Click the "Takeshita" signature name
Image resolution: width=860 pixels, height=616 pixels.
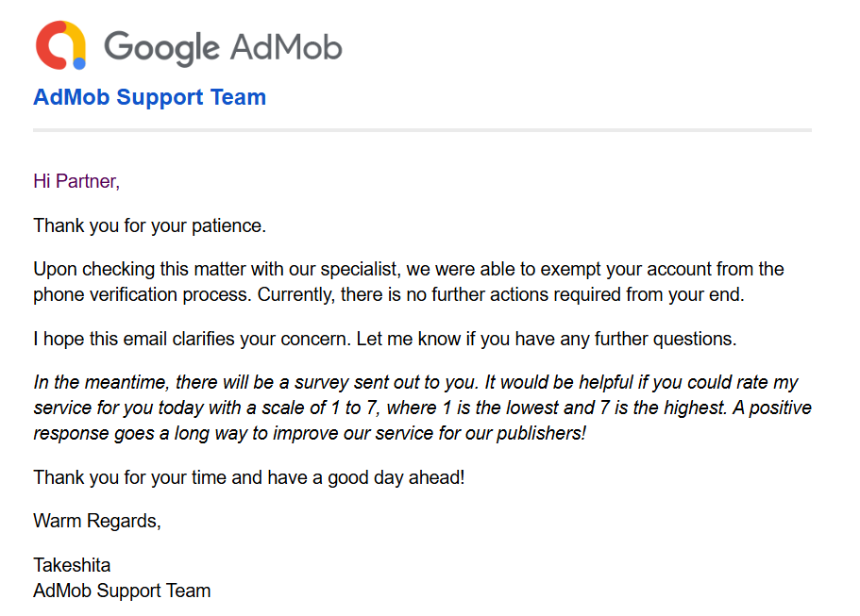pyautogui.click(x=72, y=565)
